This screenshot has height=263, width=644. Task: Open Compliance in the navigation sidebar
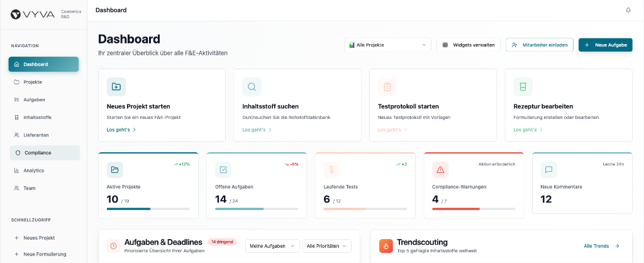click(37, 153)
